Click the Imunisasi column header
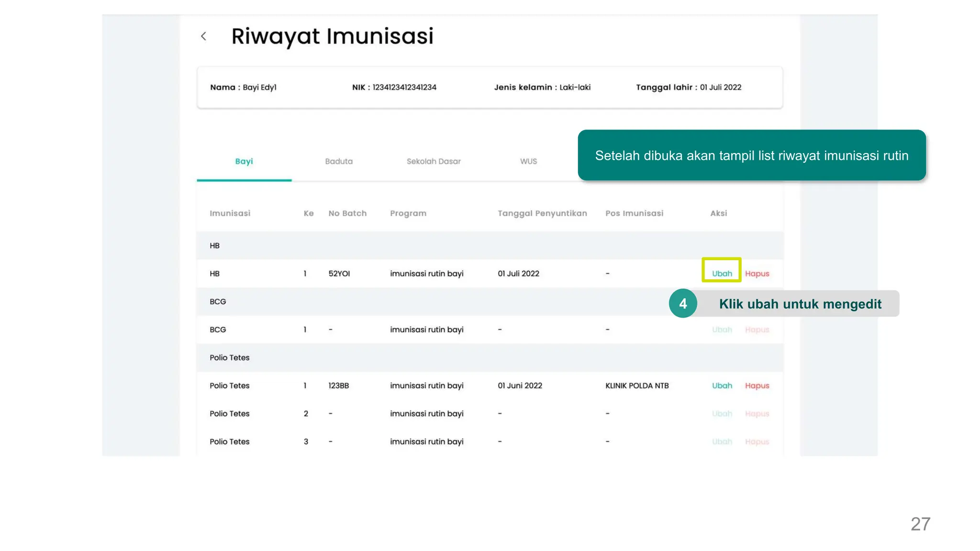 (x=230, y=213)
